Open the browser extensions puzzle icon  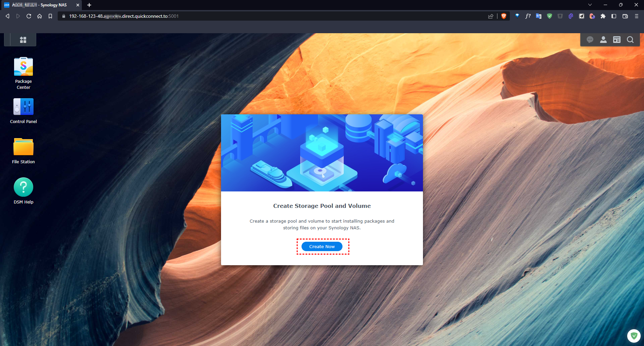click(603, 16)
